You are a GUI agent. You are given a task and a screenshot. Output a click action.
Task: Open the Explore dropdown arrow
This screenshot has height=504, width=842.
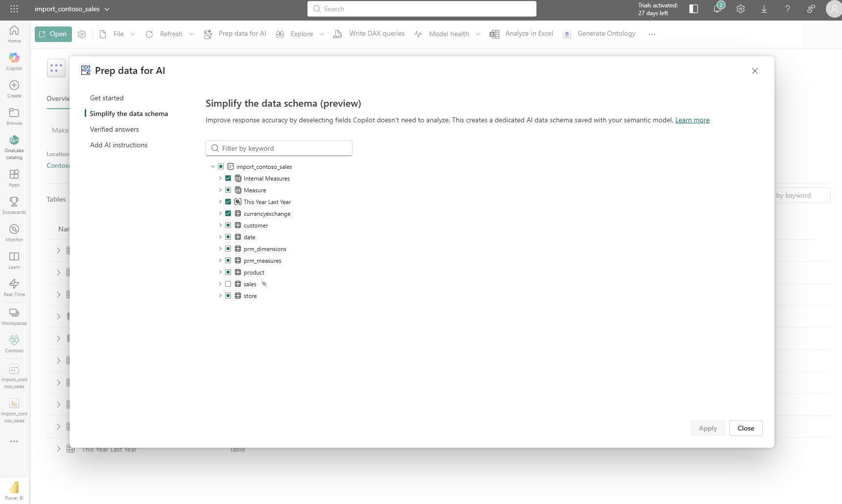(322, 34)
